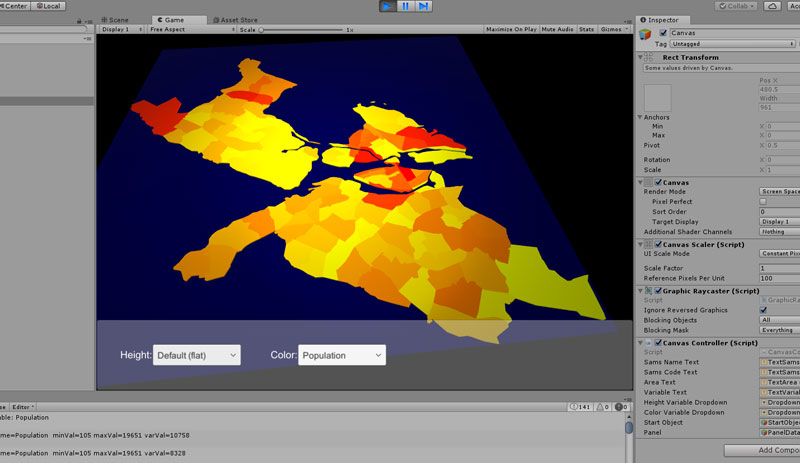Click the Step frame button
This screenshot has width=800, height=463.
click(424, 6)
